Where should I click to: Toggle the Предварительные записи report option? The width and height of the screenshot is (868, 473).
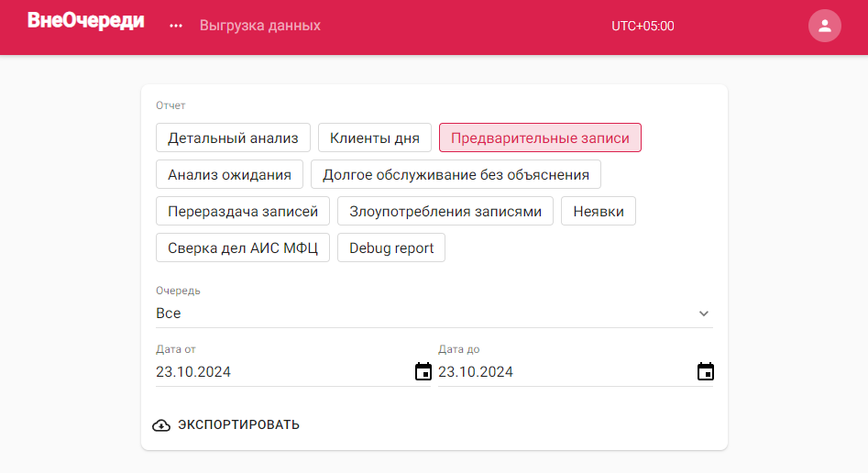click(540, 137)
